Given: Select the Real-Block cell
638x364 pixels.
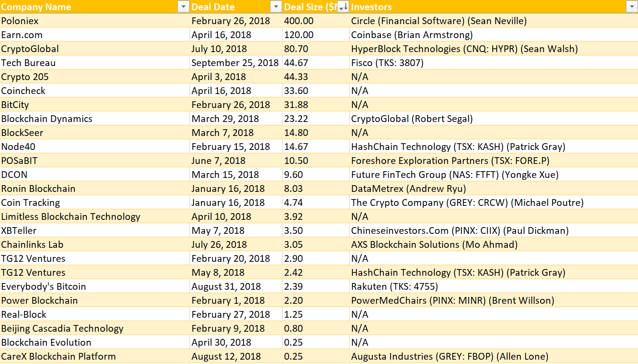Looking at the screenshot, I should coord(95,314).
